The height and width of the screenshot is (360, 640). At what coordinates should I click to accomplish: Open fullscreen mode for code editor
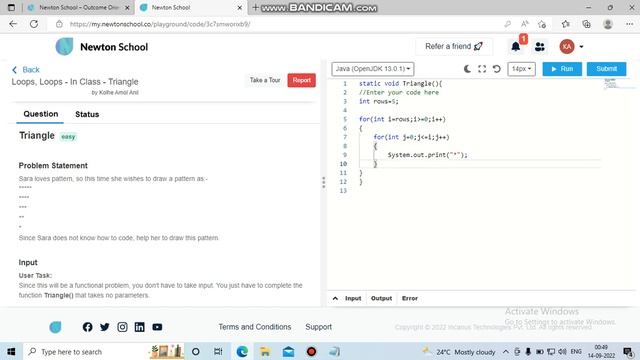[x=482, y=69]
